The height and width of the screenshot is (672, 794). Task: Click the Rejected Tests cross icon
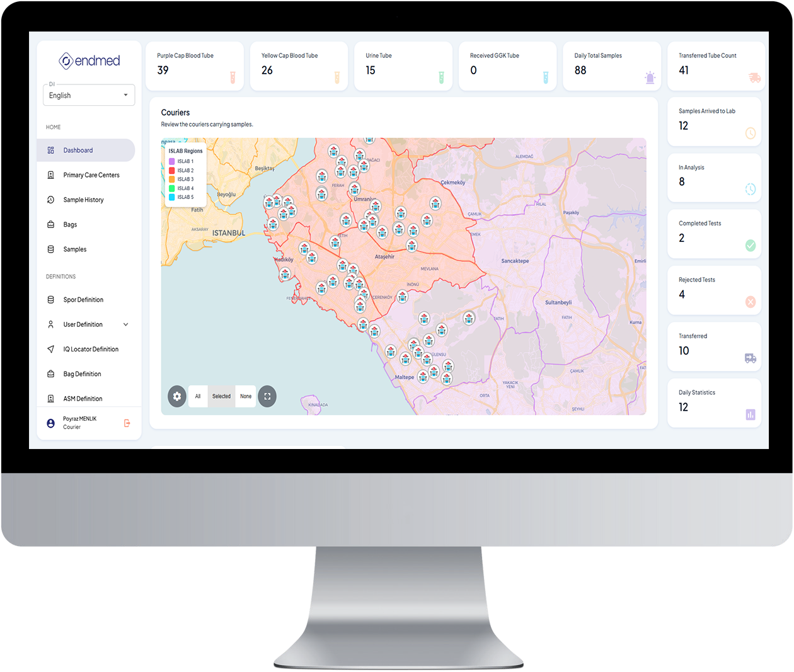point(750,302)
